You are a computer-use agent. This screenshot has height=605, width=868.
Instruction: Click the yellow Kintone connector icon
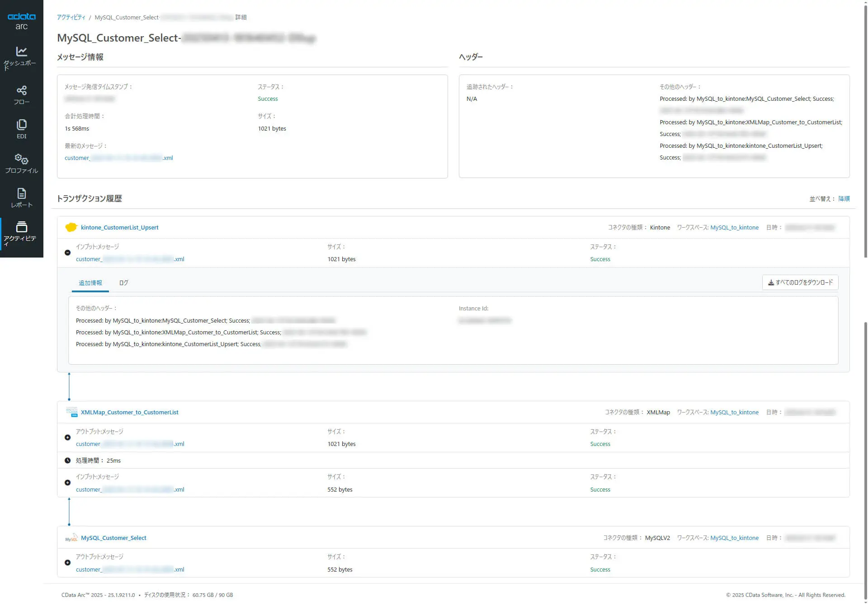[71, 227]
